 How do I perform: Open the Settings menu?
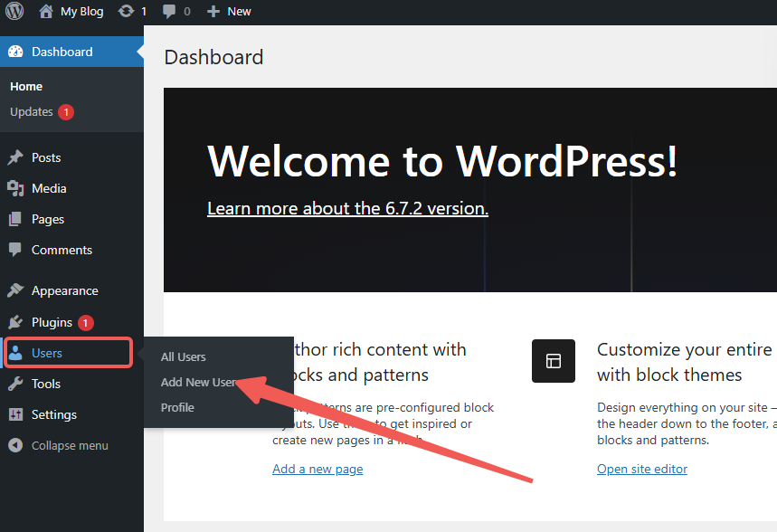[71, 414]
